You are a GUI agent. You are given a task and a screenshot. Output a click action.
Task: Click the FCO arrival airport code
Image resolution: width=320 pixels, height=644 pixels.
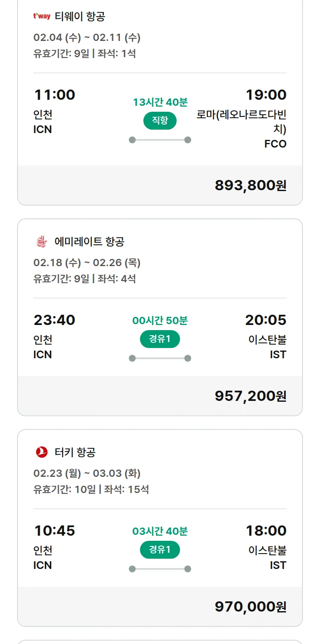point(275,144)
